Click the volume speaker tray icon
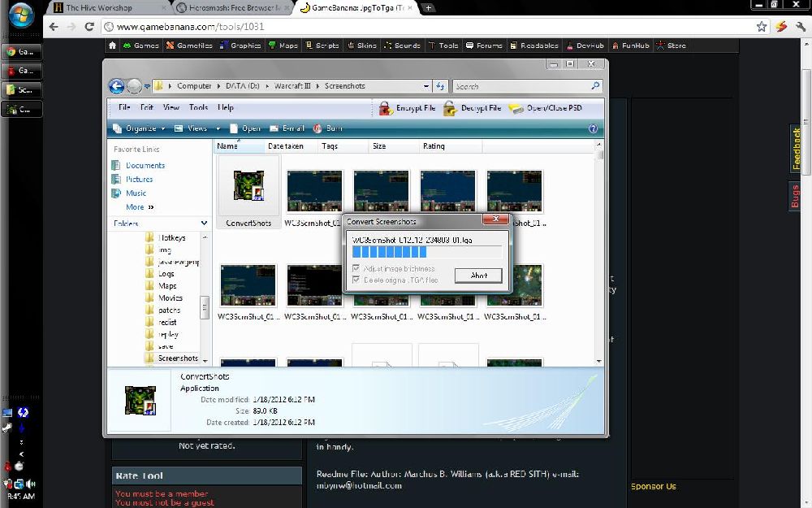812x508 pixels. click(x=31, y=484)
